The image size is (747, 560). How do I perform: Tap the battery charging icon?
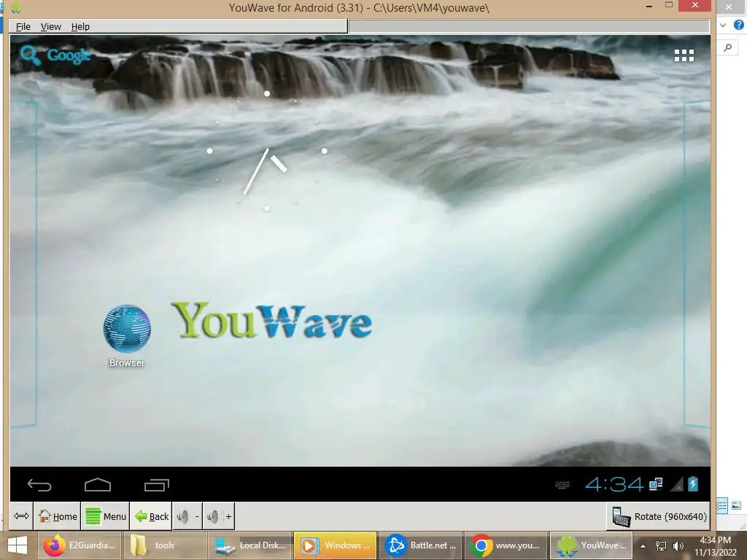pyautogui.click(x=693, y=484)
